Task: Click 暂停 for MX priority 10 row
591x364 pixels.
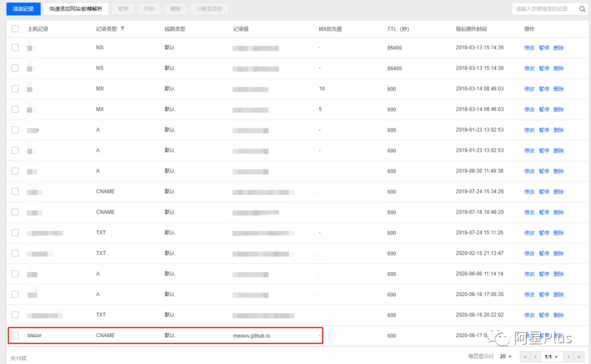Action: [x=544, y=89]
